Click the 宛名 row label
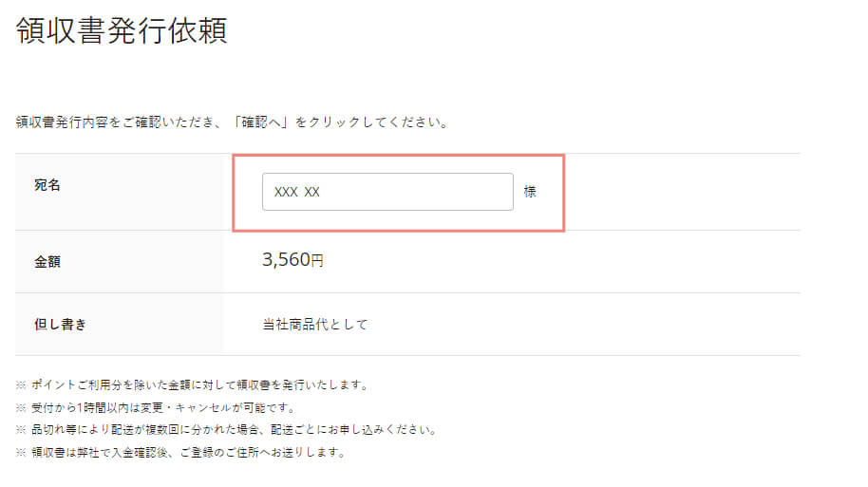Screen dimensions: 868x487 pos(47,186)
